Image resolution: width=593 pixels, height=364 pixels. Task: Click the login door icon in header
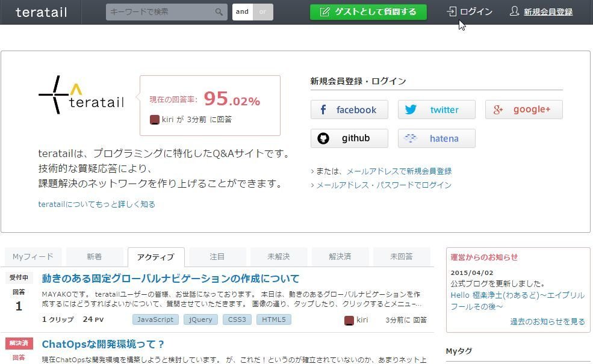(452, 11)
